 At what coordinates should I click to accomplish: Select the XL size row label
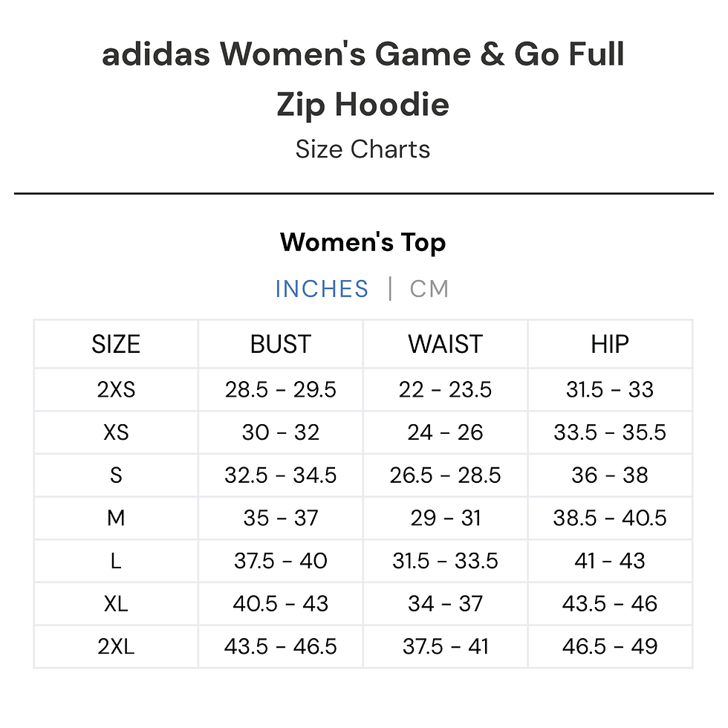pyautogui.click(x=116, y=603)
